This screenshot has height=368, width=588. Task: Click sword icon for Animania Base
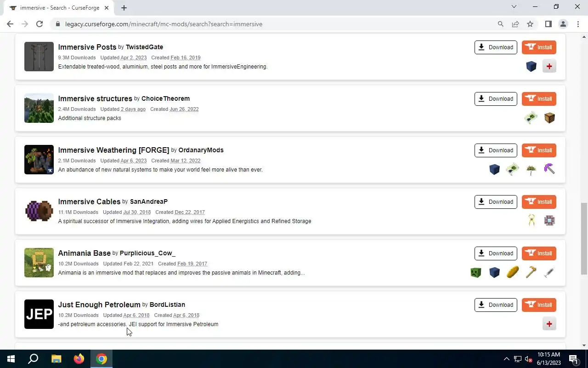coord(549,272)
